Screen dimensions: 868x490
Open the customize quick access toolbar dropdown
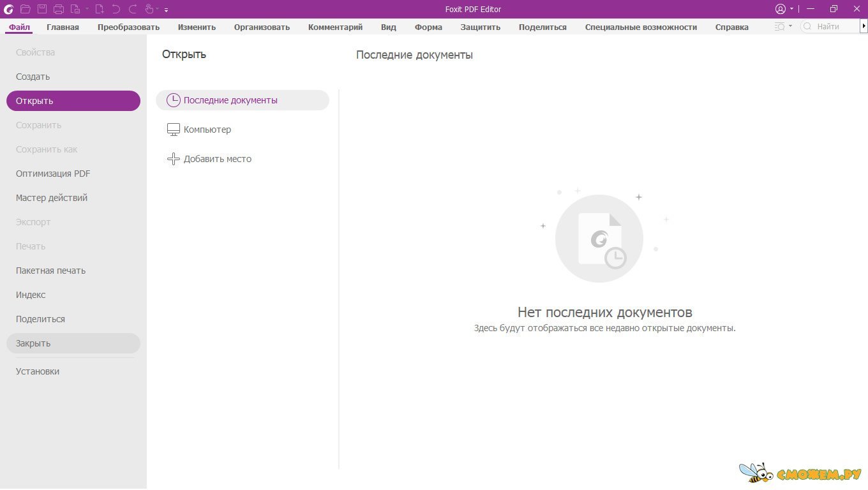click(167, 10)
